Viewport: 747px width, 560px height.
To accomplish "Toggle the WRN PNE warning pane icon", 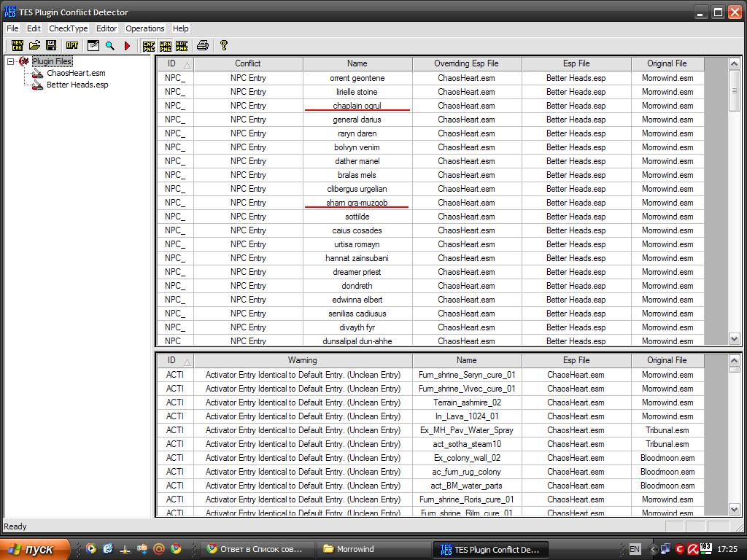I will click(x=166, y=45).
